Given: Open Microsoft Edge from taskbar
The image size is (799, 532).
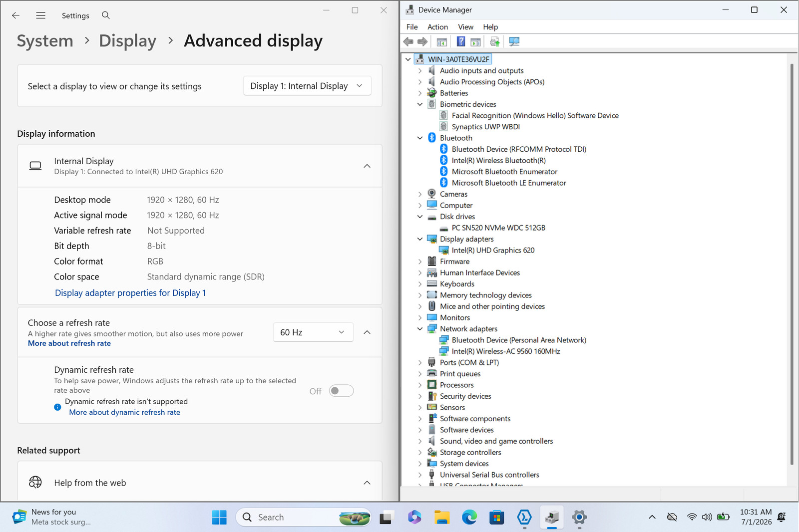Looking at the screenshot, I should point(469,518).
